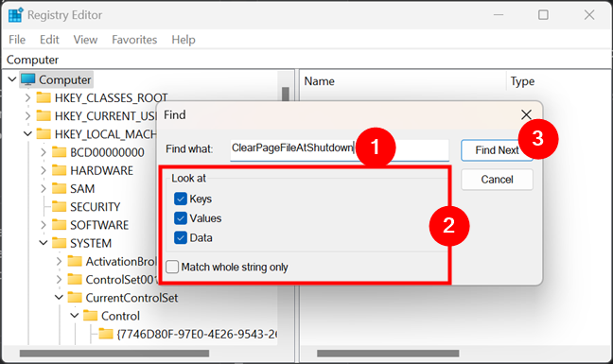Click the CurrentControlSet folder icon
The height and width of the screenshot is (364, 613).
click(x=75, y=298)
